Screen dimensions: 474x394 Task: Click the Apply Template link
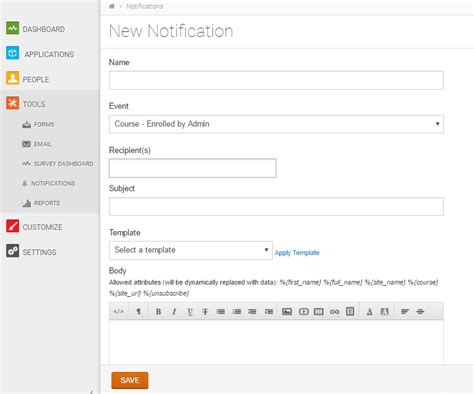click(x=297, y=253)
